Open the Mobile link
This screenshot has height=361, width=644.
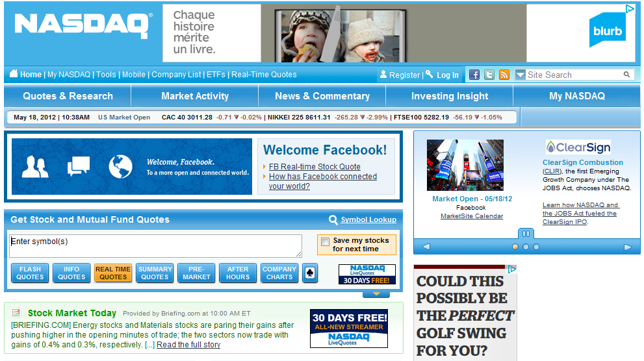coord(133,75)
